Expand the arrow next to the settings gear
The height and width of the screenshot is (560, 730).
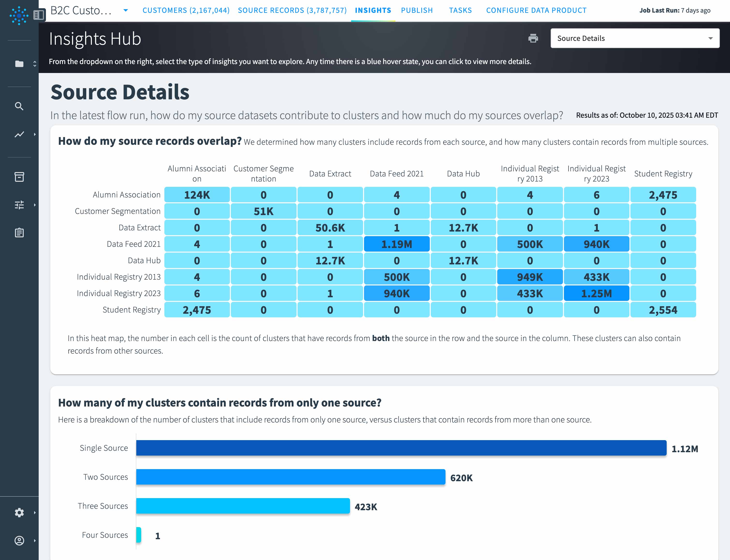tap(35, 512)
